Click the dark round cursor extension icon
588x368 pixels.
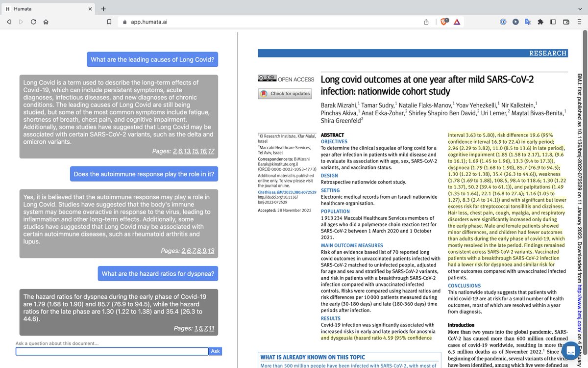coord(515,22)
